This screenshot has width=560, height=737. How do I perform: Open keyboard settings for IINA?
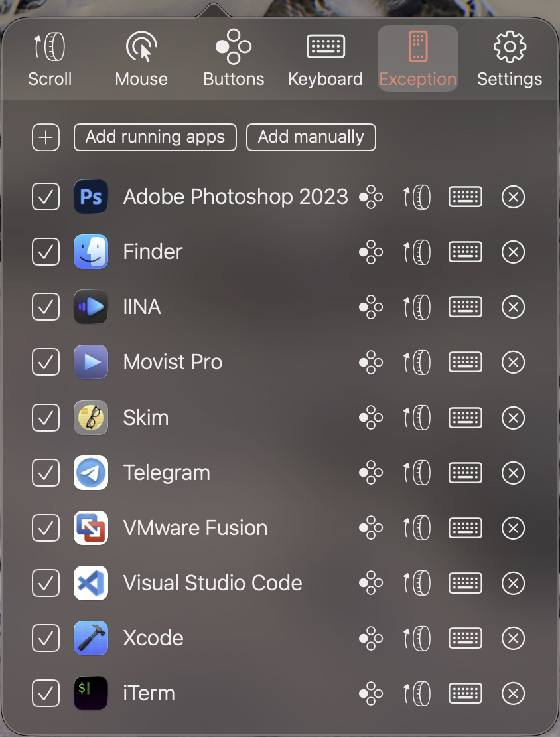465,307
